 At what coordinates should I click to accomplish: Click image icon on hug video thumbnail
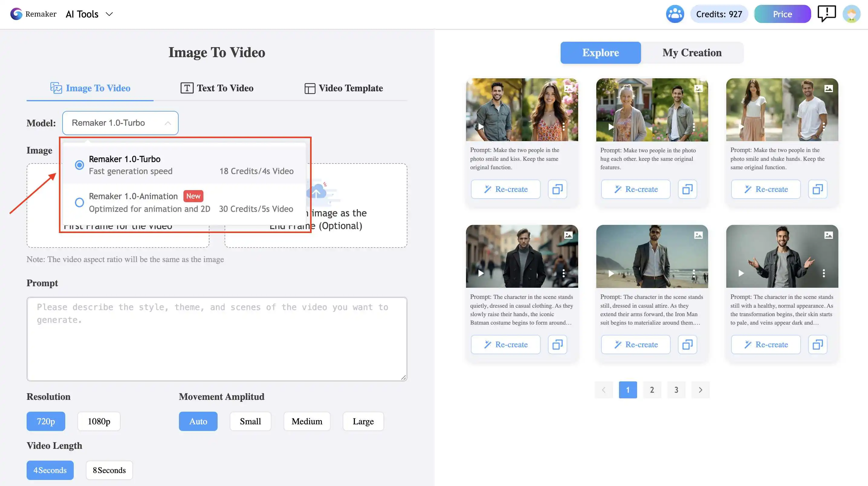click(698, 88)
